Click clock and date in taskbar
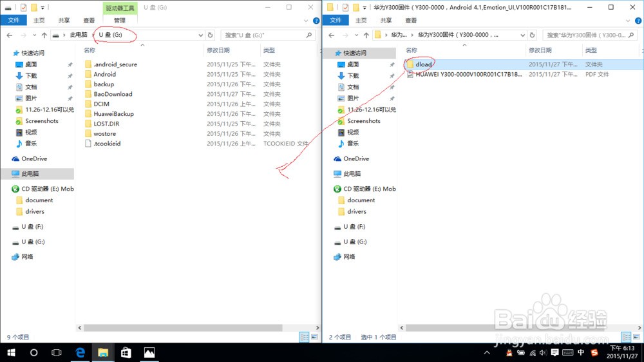This screenshot has width=644, height=362. pos(622,352)
